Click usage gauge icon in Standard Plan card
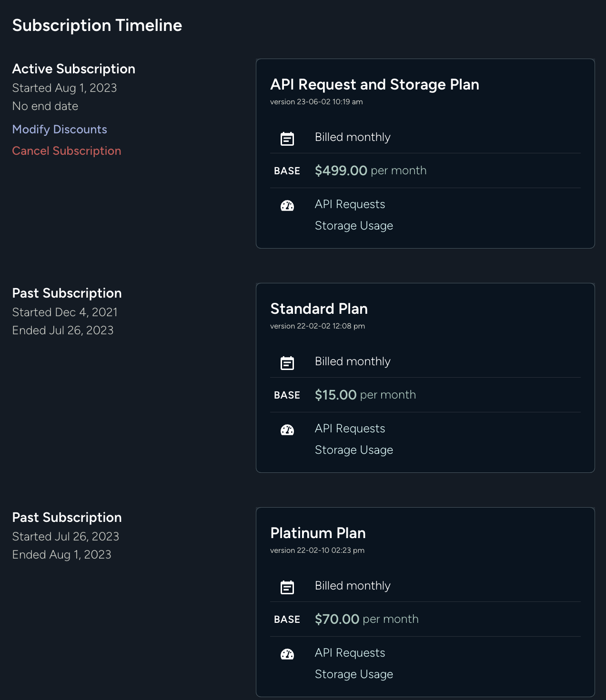 click(x=287, y=430)
